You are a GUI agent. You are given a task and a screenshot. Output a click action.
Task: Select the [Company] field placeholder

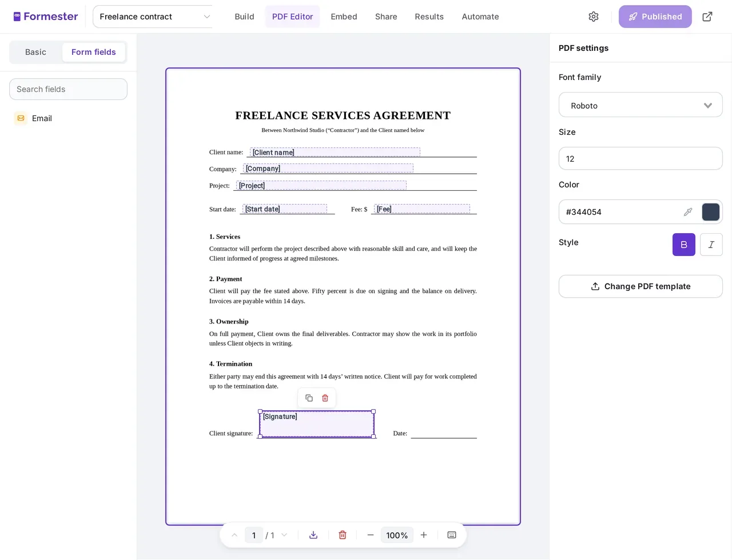[328, 168]
